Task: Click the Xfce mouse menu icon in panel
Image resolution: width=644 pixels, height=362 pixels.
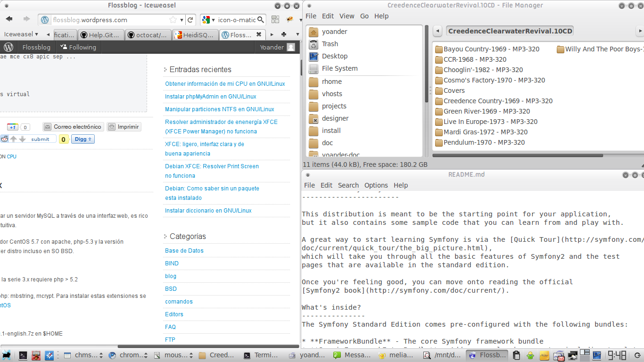Action: click(x=6, y=355)
